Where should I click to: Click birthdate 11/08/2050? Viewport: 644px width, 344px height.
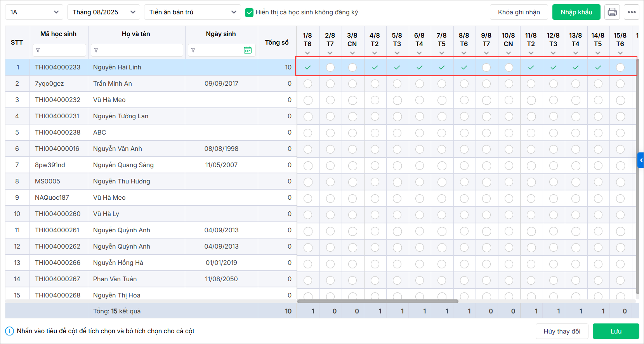pyautogui.click(x=221, y=279)
